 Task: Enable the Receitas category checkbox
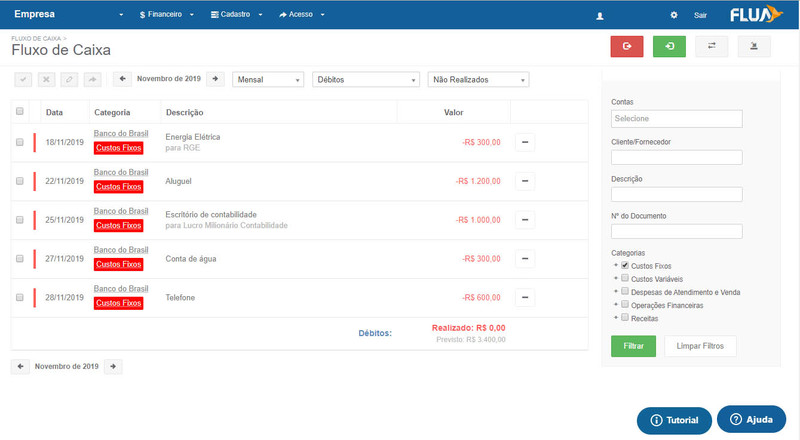tap(625, 317)
